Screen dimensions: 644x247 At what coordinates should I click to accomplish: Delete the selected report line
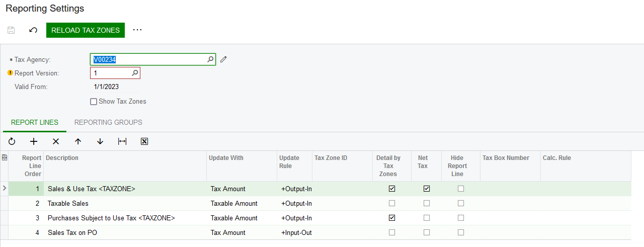56,141
